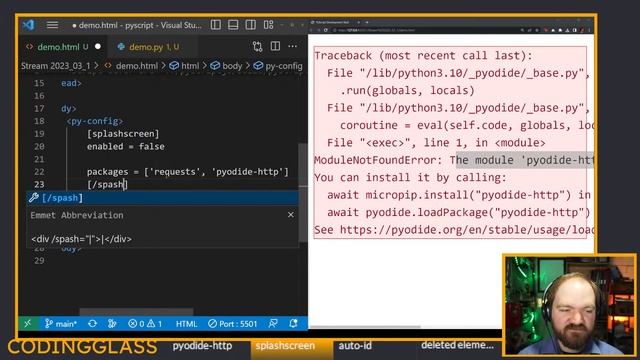Select the auto-id overlay chapter

[x=355, y=346]
